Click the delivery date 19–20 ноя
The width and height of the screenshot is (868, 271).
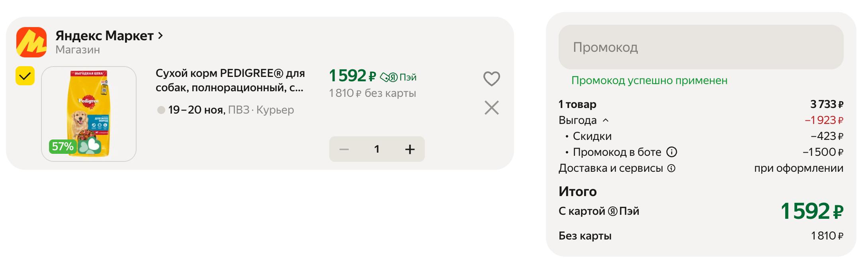click(x=197, y=110)
